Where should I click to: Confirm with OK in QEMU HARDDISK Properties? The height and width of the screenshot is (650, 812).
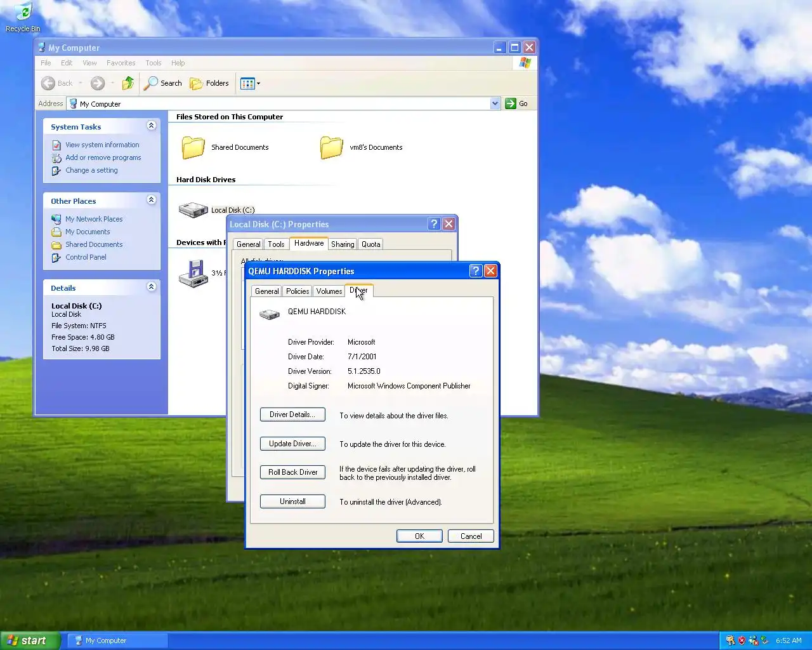(419, 536)
